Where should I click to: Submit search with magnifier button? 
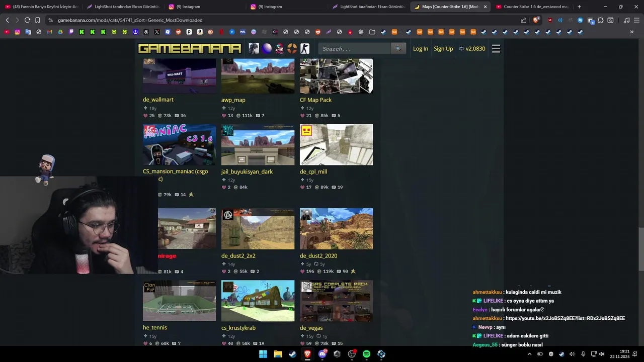point(398,49)
